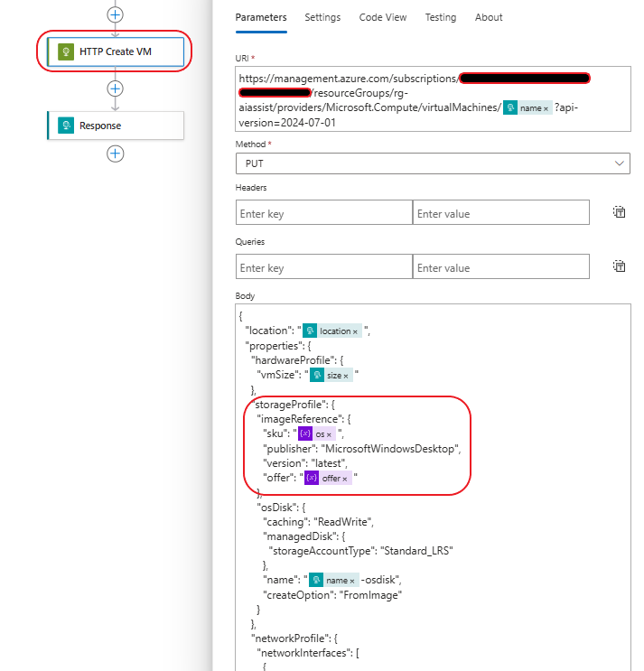Image resolution: width=644 pixels, height=671 pixels.
Task: Remove the offer variable token
Action: (x=344, y=479)
